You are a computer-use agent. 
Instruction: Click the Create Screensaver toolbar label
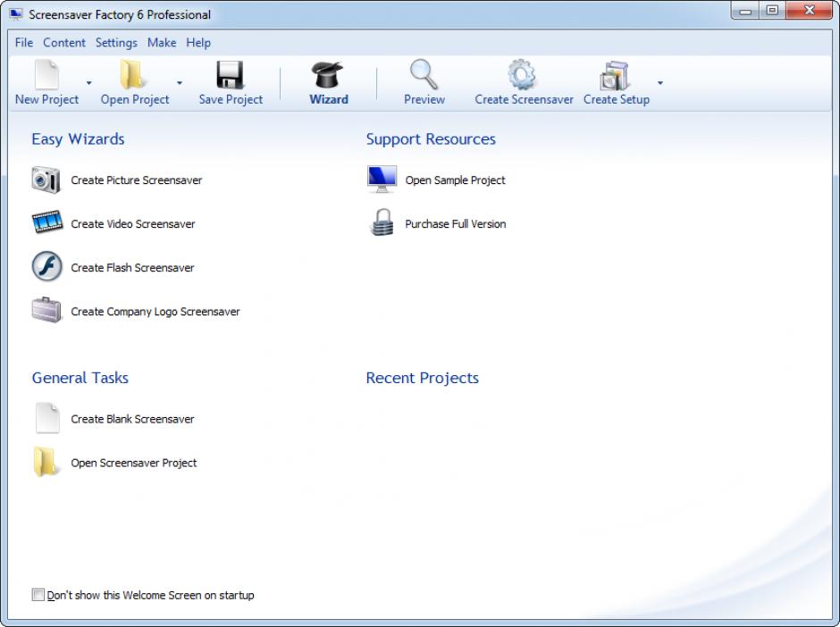(524, 100)
